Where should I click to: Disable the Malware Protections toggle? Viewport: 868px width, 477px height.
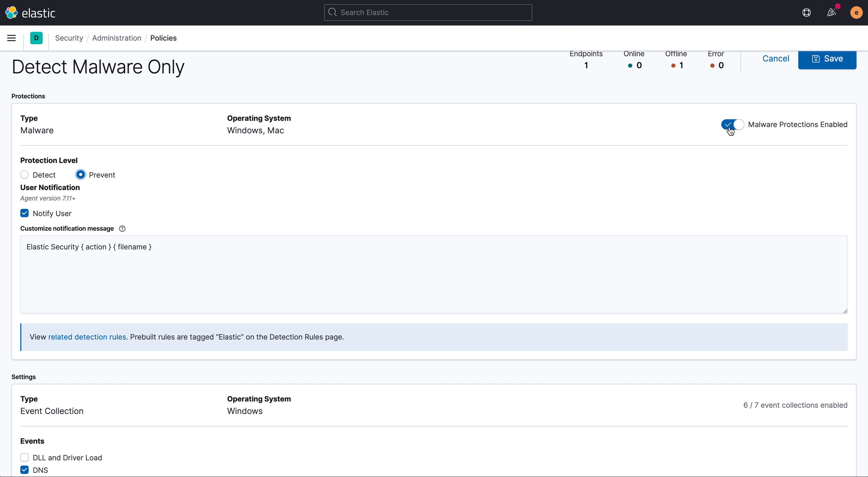click(732, 124)
